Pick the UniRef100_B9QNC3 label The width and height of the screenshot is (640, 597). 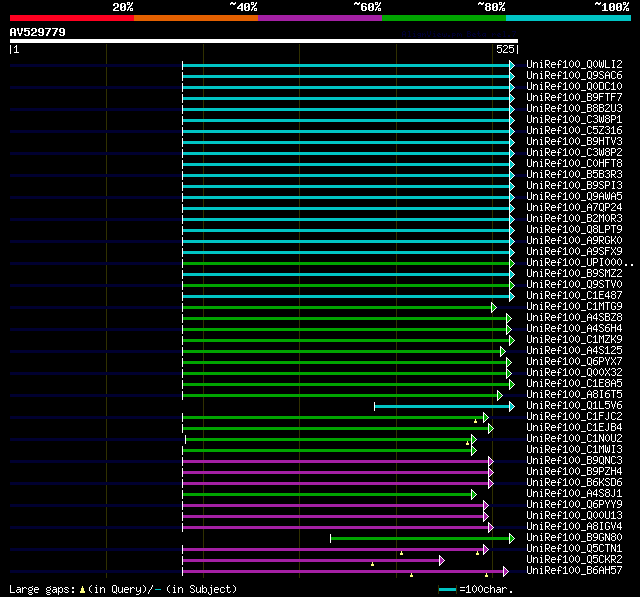574,461
